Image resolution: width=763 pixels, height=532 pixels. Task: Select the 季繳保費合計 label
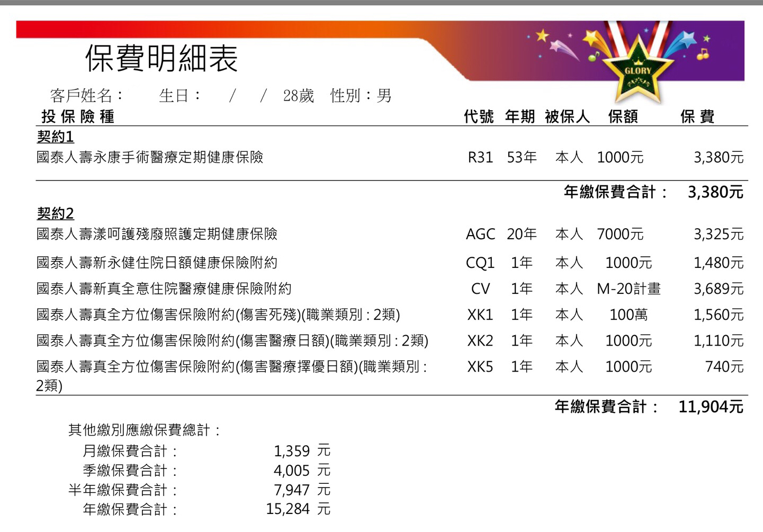130,470
